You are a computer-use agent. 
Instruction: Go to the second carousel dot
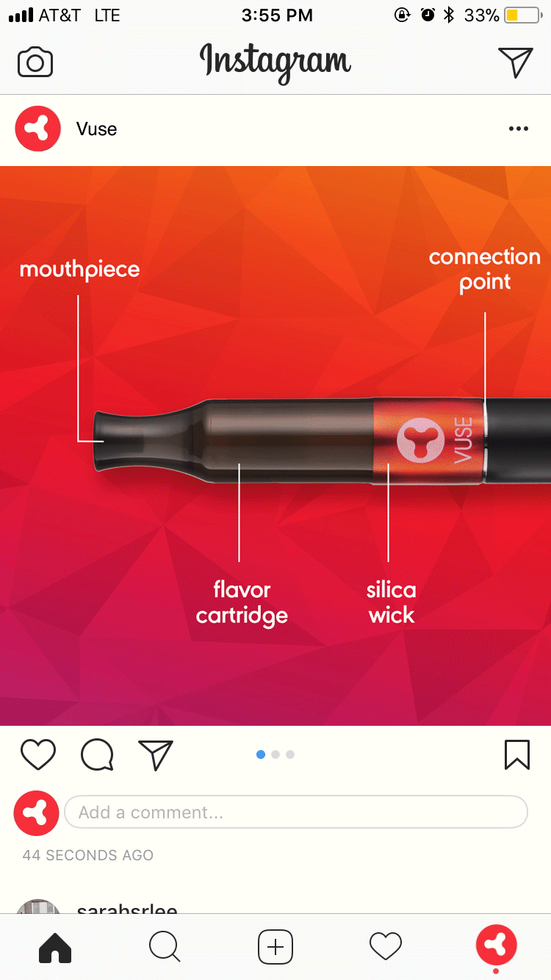(x=275, y=754)
